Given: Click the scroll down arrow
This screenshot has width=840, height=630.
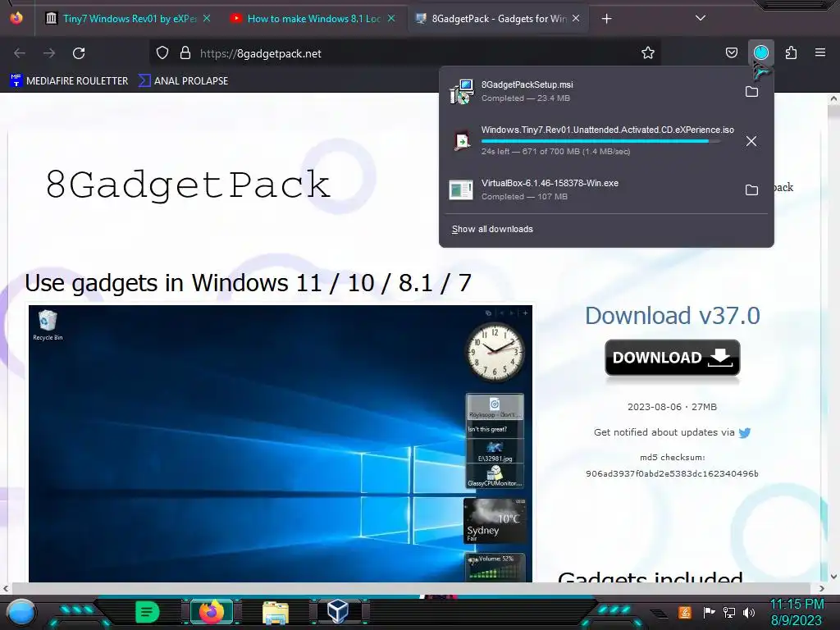Looking at the screenshot, I should [833, 577].
